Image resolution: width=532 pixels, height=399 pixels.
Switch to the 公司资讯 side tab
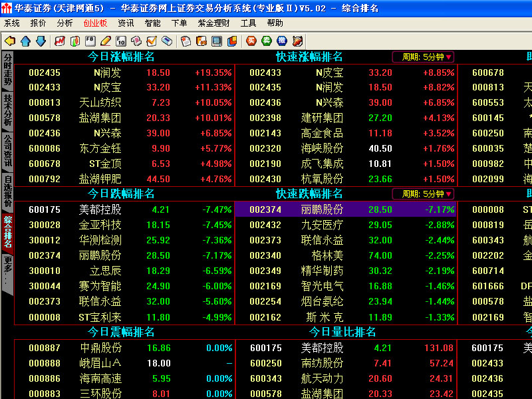point(7,151)
